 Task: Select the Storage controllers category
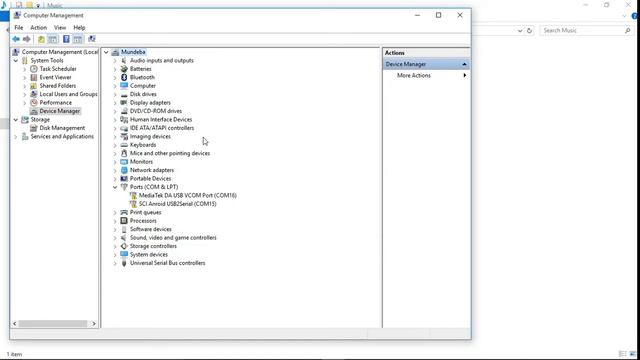(x=153, y=246)
